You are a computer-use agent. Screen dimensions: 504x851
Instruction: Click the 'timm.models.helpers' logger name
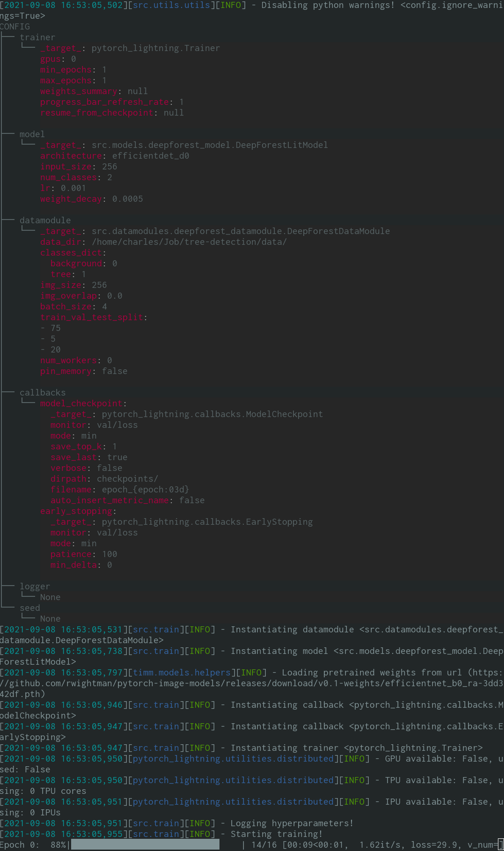(182, 673)
